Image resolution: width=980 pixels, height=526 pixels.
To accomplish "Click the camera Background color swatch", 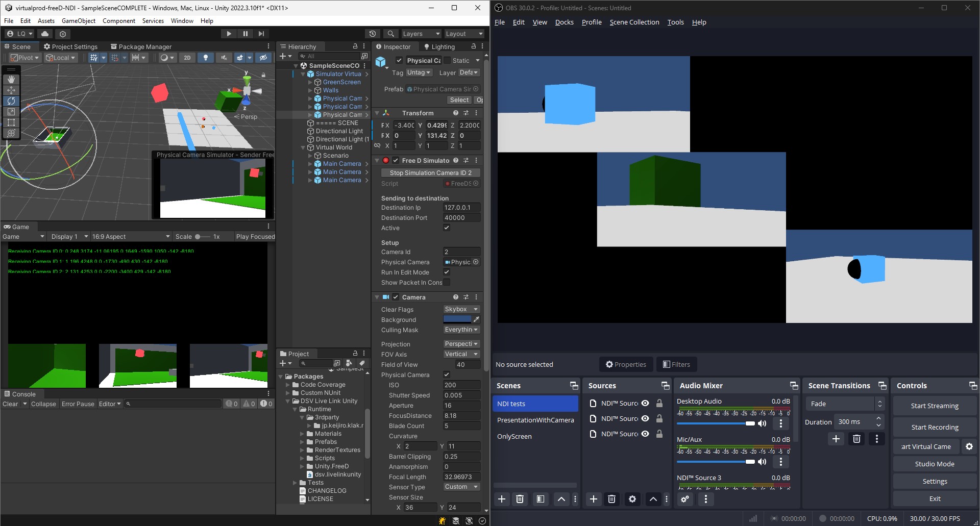I will 457,319.
